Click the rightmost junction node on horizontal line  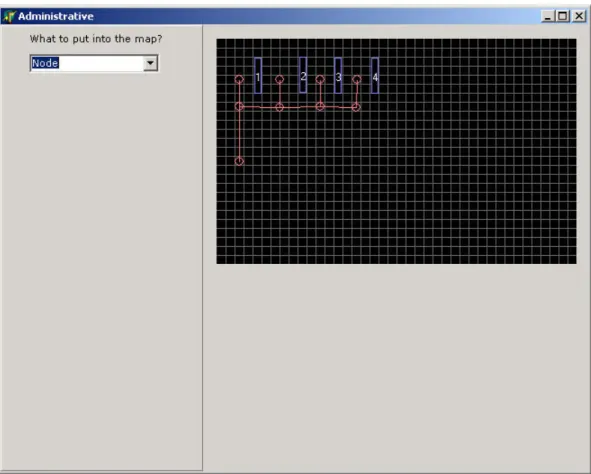click(x=356, y=107)
